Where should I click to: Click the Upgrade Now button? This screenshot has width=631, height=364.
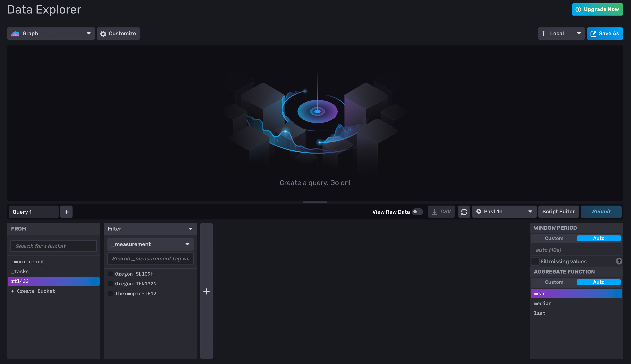coord(597,9)
